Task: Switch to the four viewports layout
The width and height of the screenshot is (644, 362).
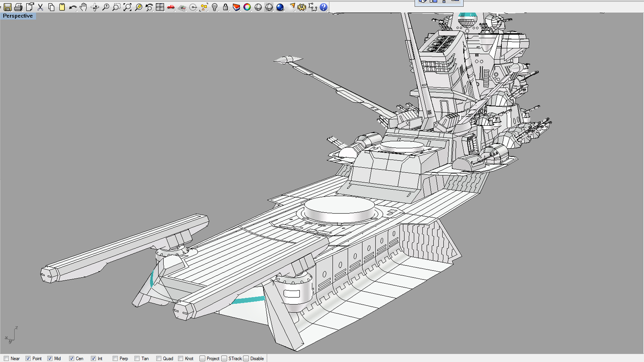Action: point(160,7)
